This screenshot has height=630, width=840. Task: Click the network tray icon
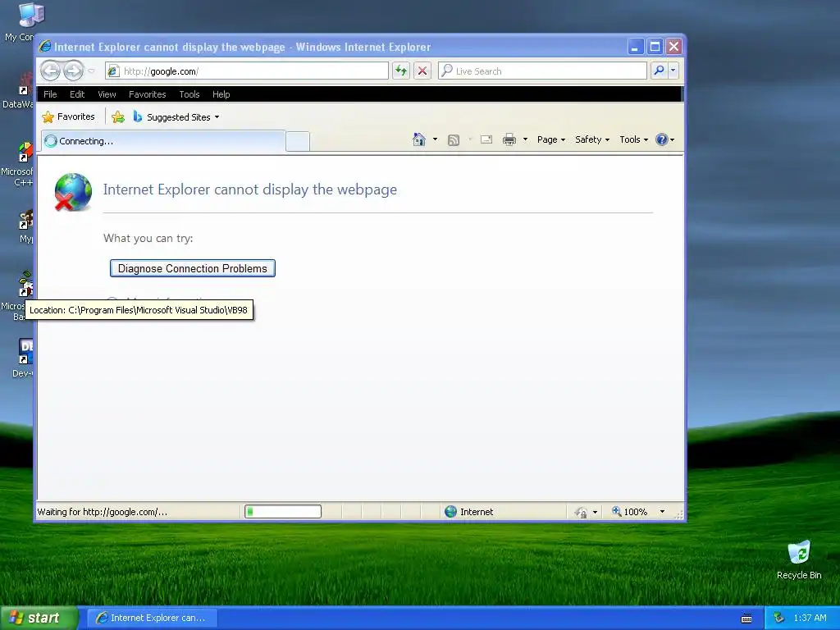pos(779,618)
